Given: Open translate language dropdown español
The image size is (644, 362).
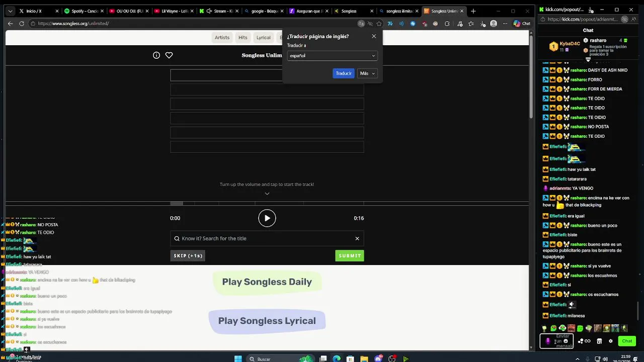Looking at the screenshot, I should [332, 56].
